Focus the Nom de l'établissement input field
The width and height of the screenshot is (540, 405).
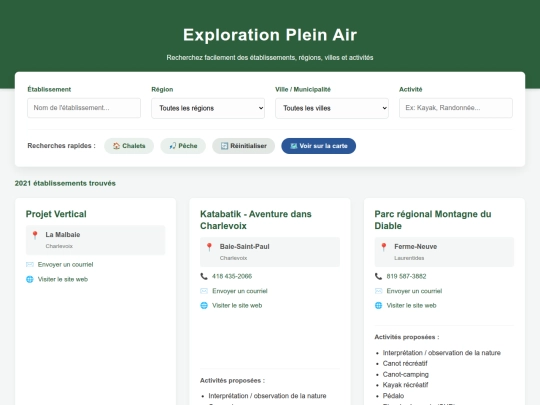click(x=84, y=108)
